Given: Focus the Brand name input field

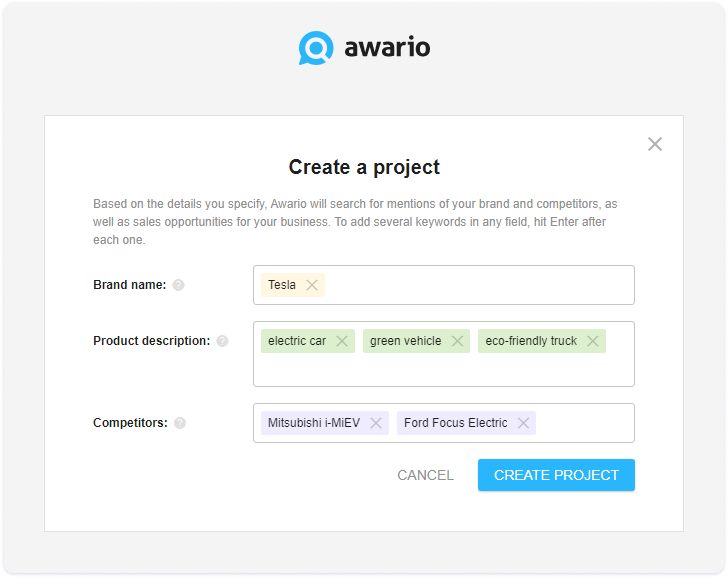Looking at the screenshot, I should (x=444, y=285).
